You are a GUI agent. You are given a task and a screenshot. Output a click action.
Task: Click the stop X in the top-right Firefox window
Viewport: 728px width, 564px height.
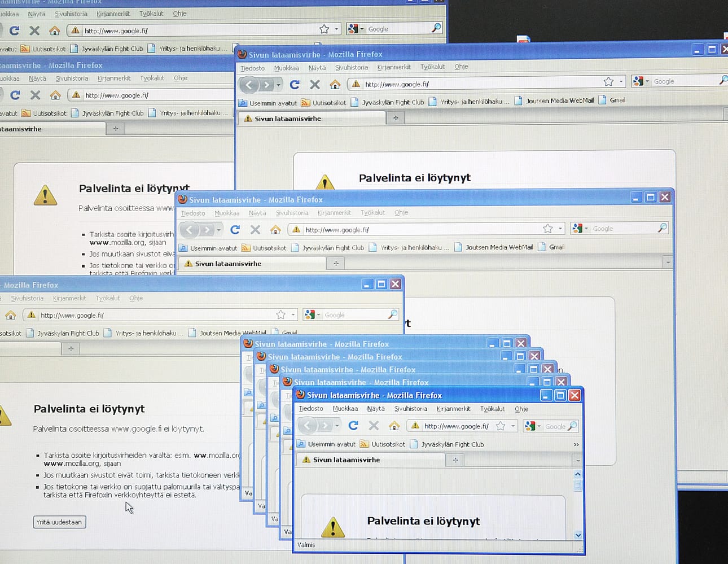(315, 85)
